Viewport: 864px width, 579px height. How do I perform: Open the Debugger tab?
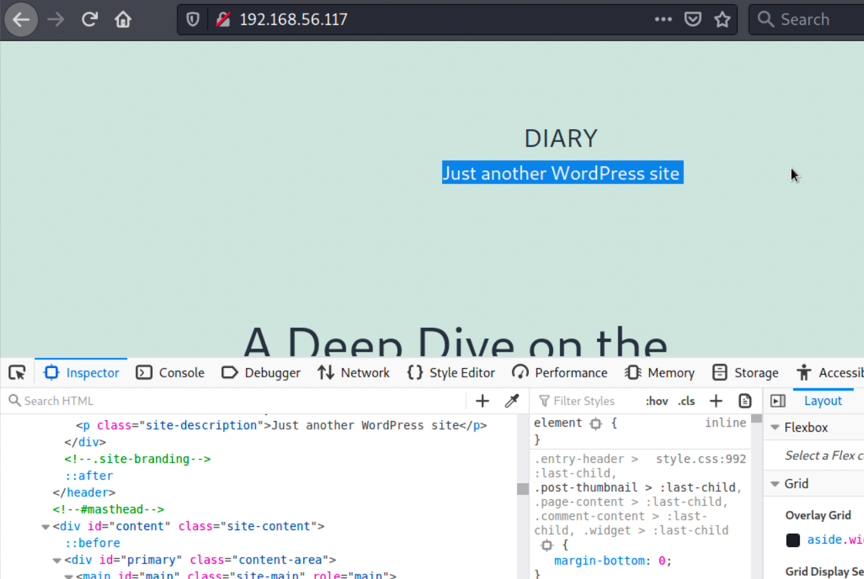click(261, 373)
